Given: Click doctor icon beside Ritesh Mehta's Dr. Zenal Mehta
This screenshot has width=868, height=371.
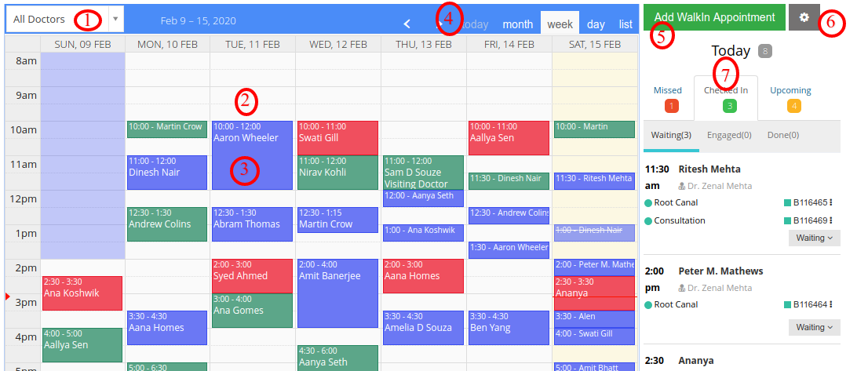Looking at the screenshot, I should click(682, 187).
